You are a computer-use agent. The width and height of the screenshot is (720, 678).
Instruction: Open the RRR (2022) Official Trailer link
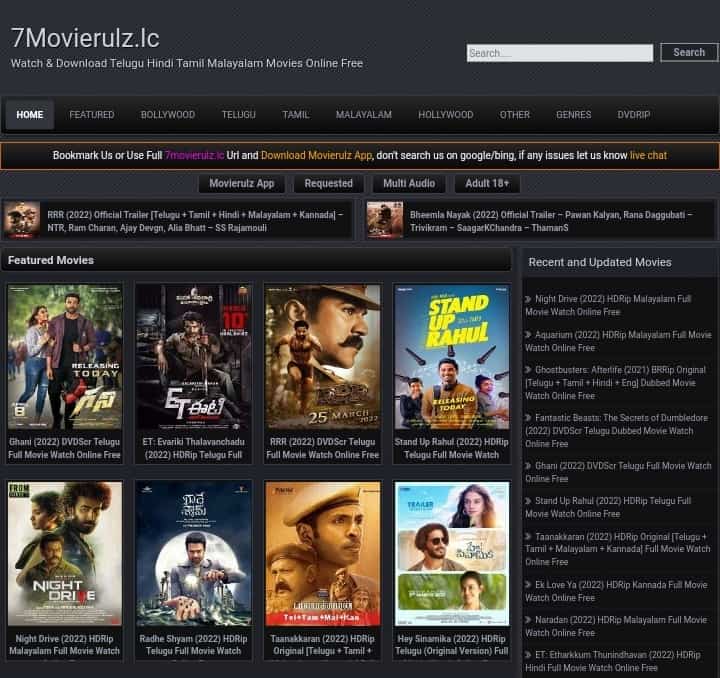coord(195,221)
